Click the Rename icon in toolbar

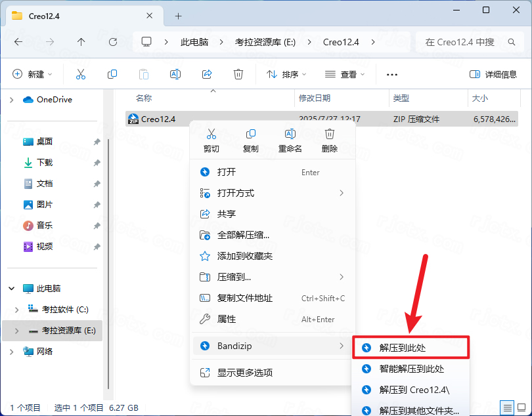(175, 74)
